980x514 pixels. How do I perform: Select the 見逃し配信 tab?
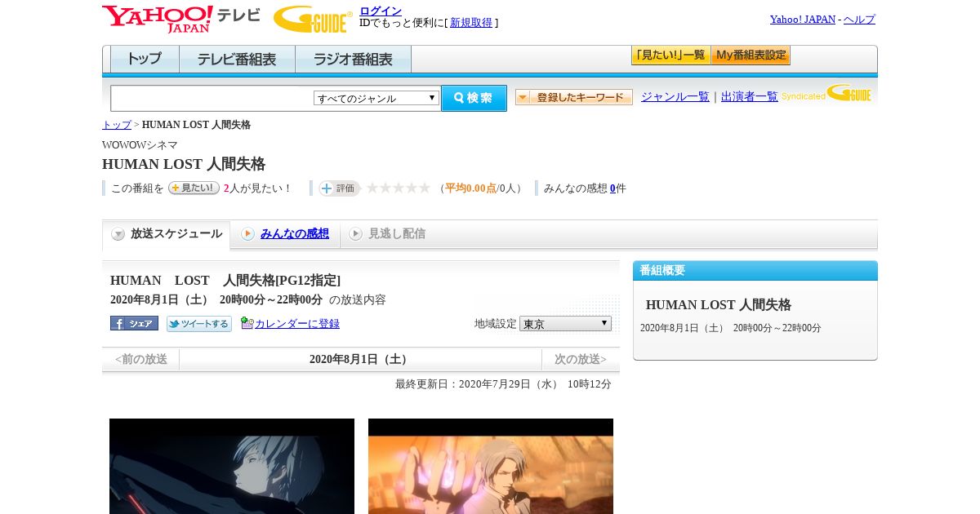click(x=387, y=234)
